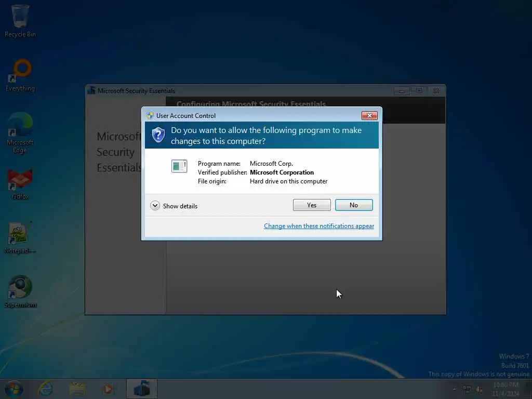Open the taskbar clock and date

506,389
